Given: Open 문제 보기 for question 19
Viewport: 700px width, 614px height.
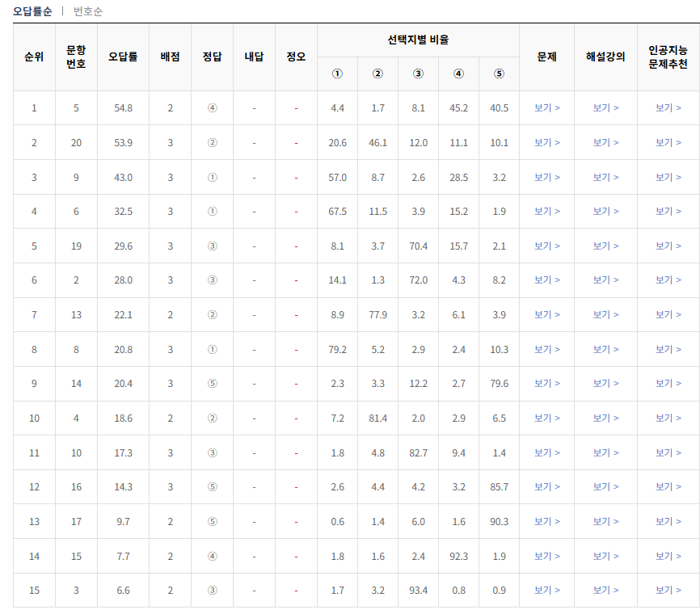Looking at the screenshot, I should tap(547, 246).
